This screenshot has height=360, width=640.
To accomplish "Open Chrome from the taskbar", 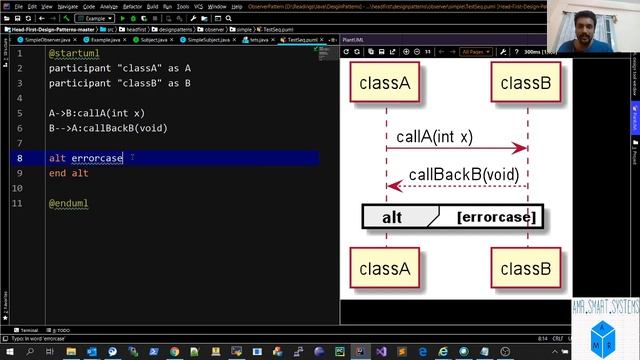I will [x=174, y=351].
